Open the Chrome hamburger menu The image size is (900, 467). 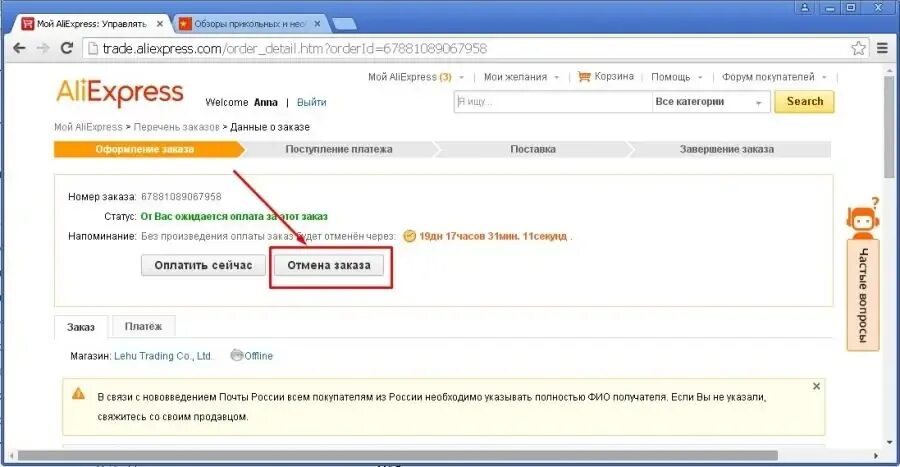click(882, 48)
